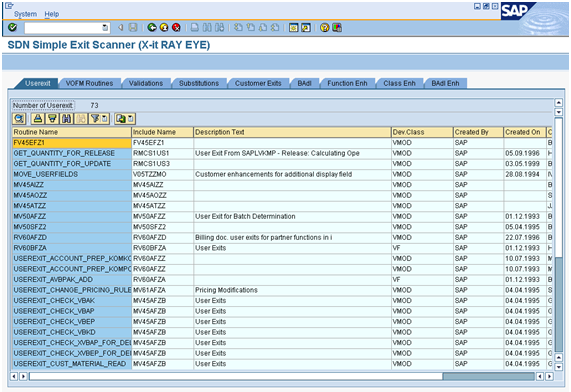Click the Set Filter funnel icon
Image resolution: width=571 pixels, height=392 pixels.
point(95,118)
